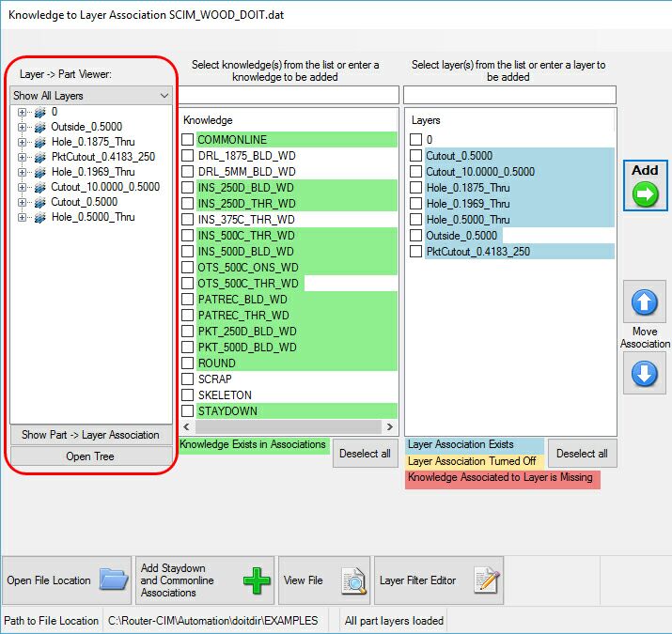Viewport: 672px width, 634px height.
Task: Select Cutout_10.0000_0.5000 in Layers list
Action: click(x=480, y=171)
